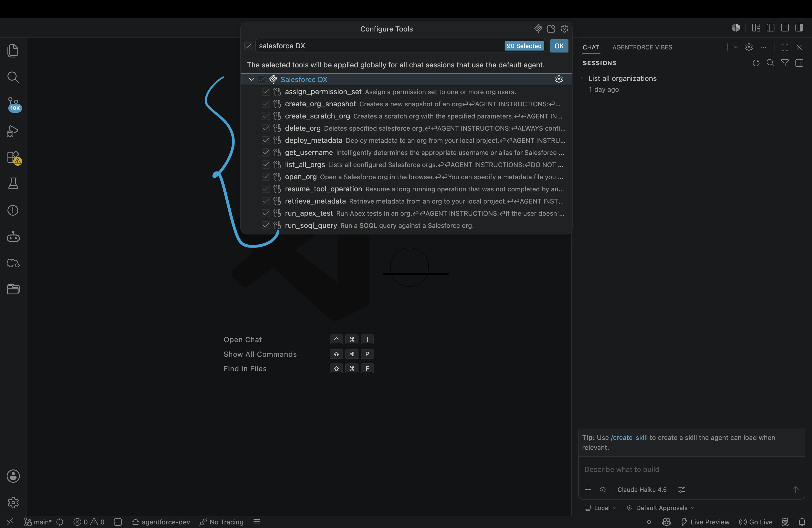Open the Manage gear in activity bar
This screenshot has height=528, width=812.
[x=13, y=502]
